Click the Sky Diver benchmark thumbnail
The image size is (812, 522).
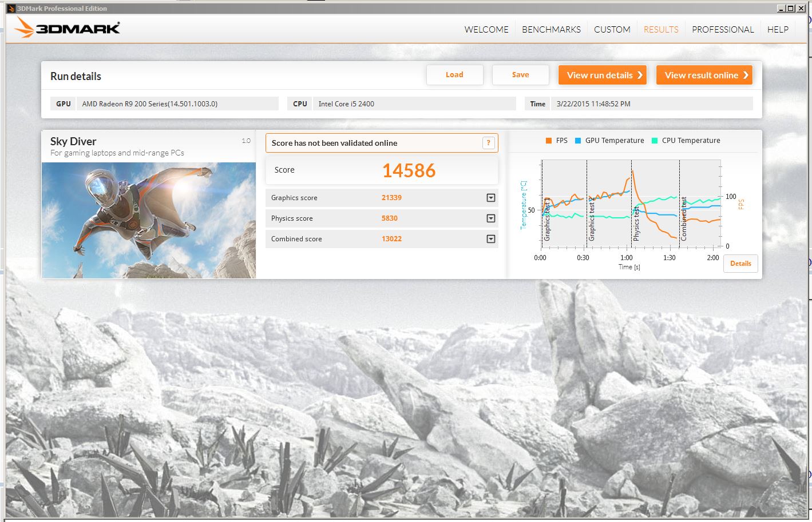point(149,220)
